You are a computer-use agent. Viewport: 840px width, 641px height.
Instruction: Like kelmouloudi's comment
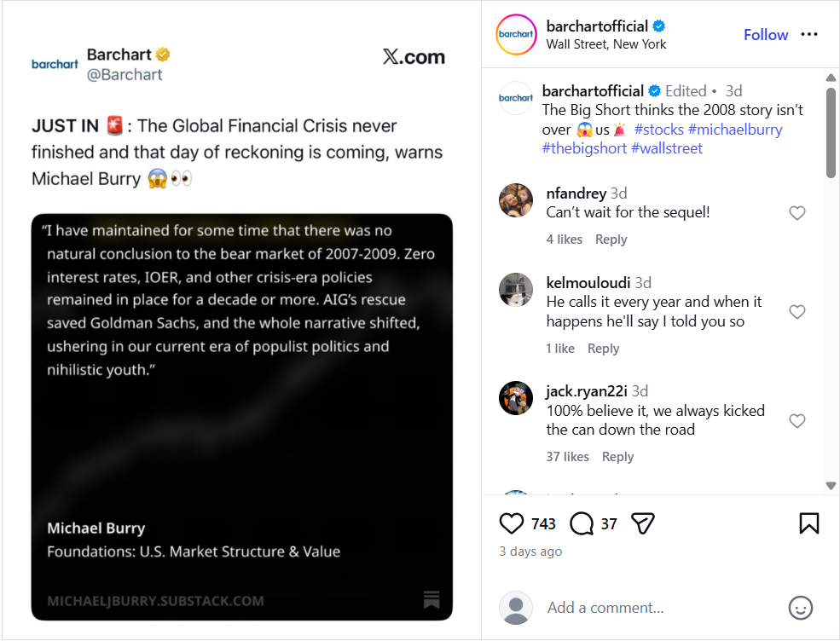[x=797, y=312]
